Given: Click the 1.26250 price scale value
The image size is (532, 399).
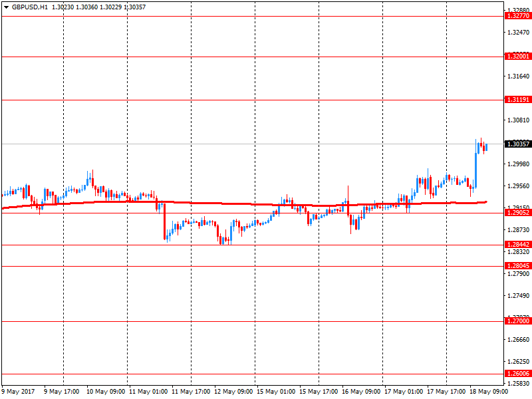Looking at the screenshot, I should pyautogui.click(x=519, y=362).
